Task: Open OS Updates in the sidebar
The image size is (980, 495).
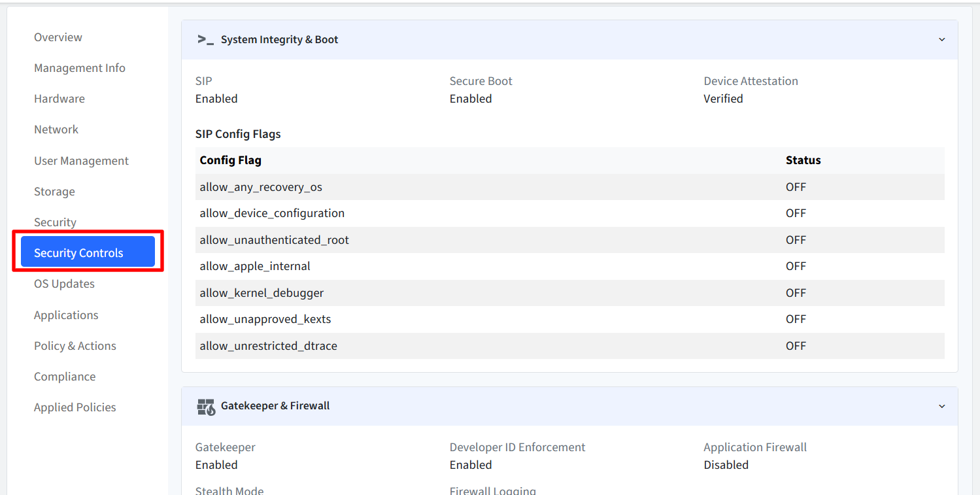Action: point(64,284)
